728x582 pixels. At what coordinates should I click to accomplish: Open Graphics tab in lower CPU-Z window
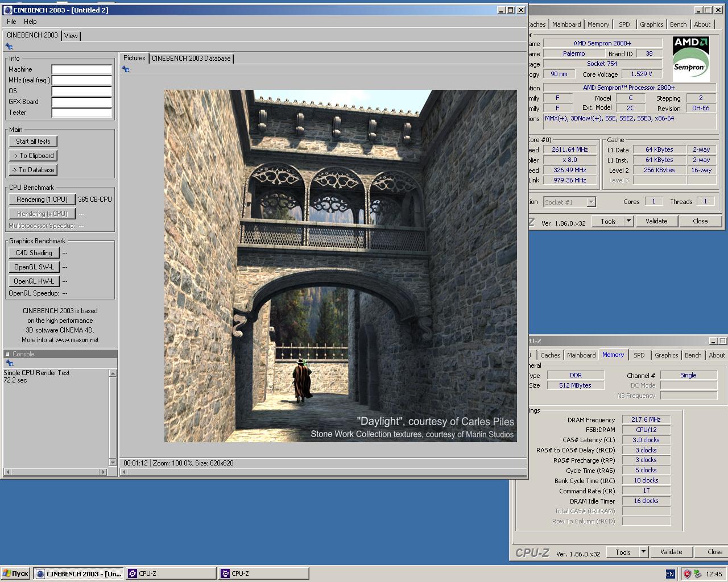click(x=667, y=355)
